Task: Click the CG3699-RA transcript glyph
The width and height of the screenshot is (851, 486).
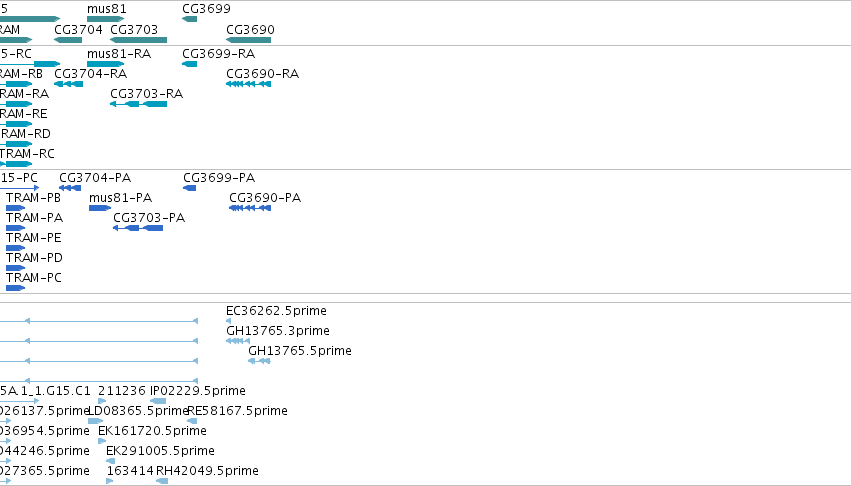Action: 189,64
